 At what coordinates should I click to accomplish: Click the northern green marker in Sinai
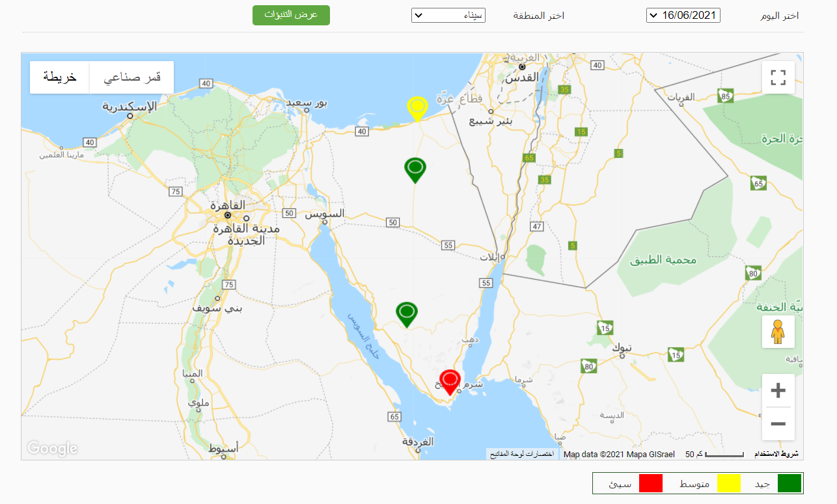point(415,168)
